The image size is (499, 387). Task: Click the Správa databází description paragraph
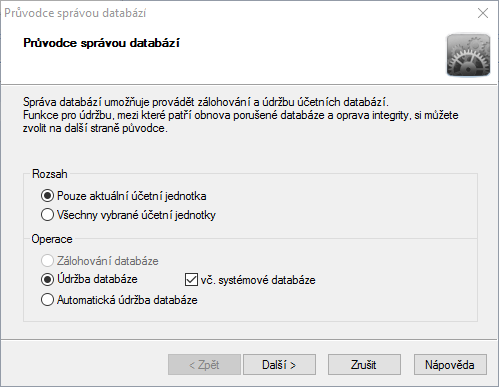click(240, 115)
